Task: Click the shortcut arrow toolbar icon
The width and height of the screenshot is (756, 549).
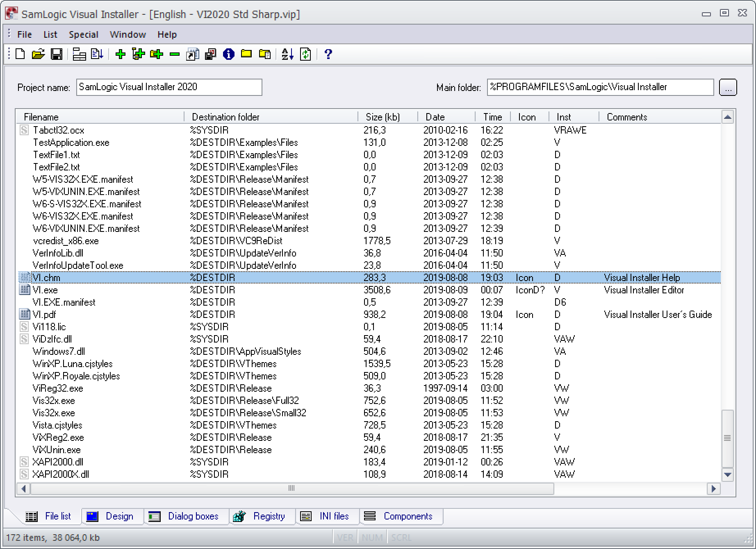Action: tap(192, 54)
